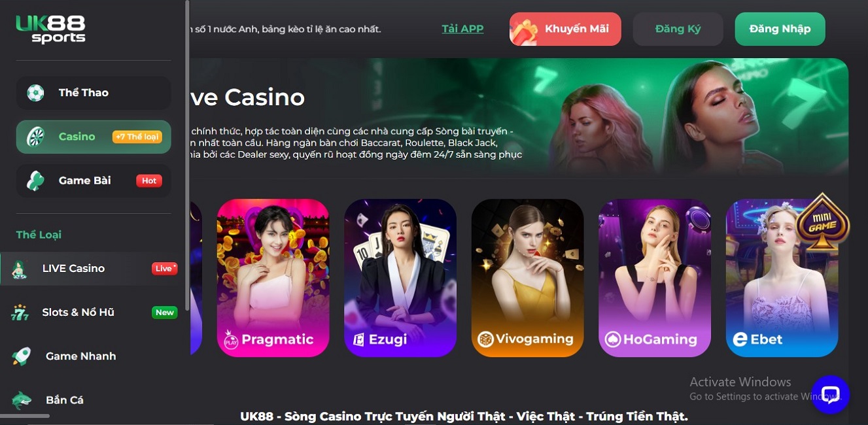
Task: Click the Game Nhanh rocket icon
Action: [22, 356]
